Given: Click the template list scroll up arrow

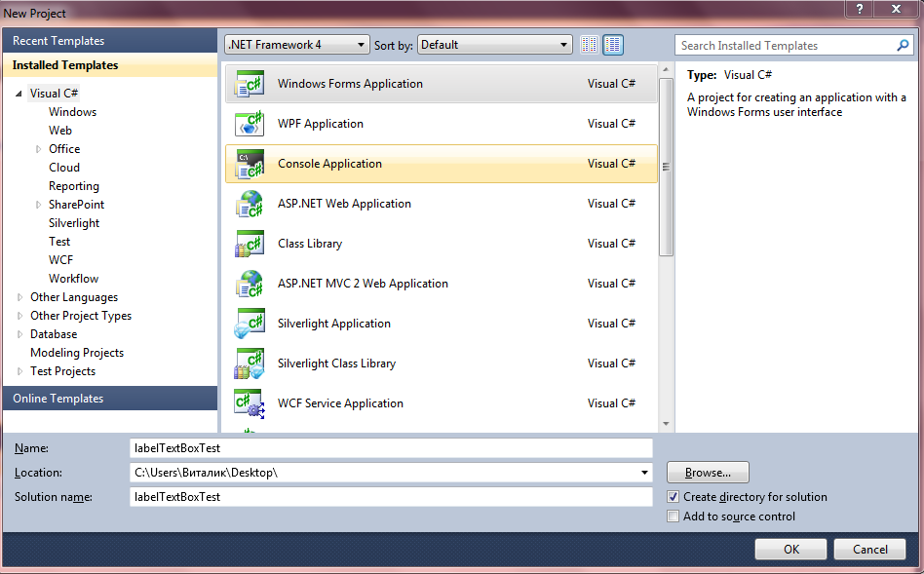Looking at the screenshot, I should [x=666, y=69].
